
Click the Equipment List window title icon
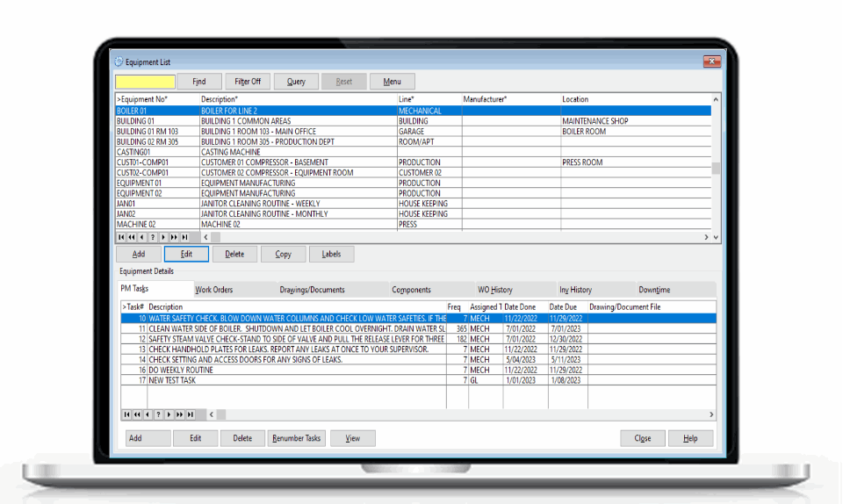(119, 62)
